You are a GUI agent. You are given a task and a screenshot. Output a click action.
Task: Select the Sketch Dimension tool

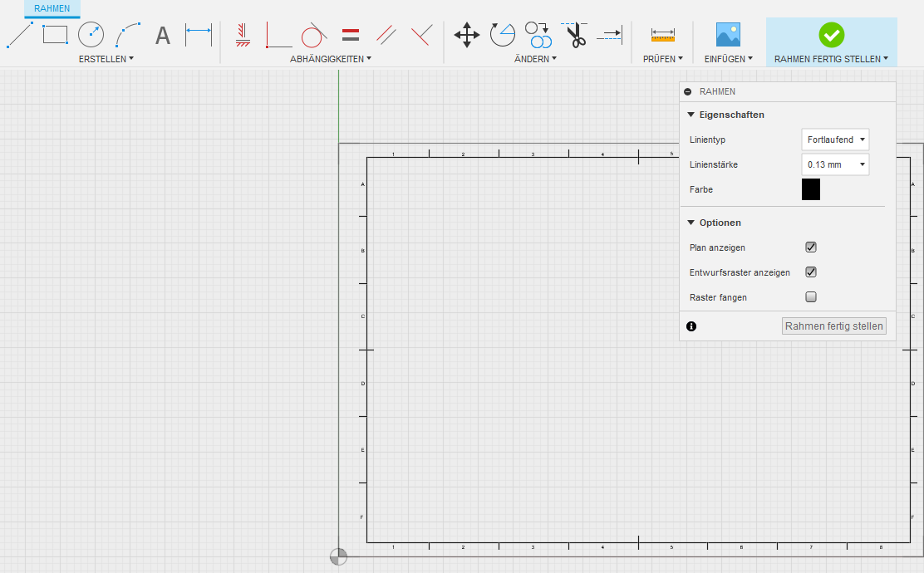[x=199, y=35]
